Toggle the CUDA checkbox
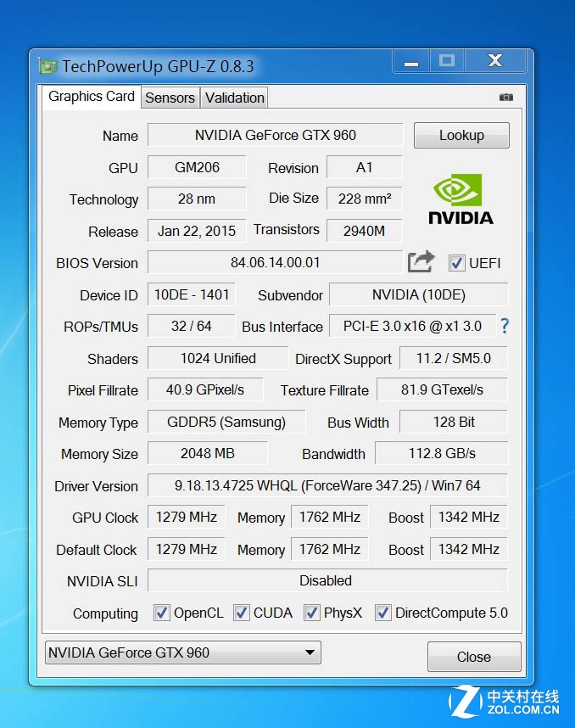 (x=242, y=613)
